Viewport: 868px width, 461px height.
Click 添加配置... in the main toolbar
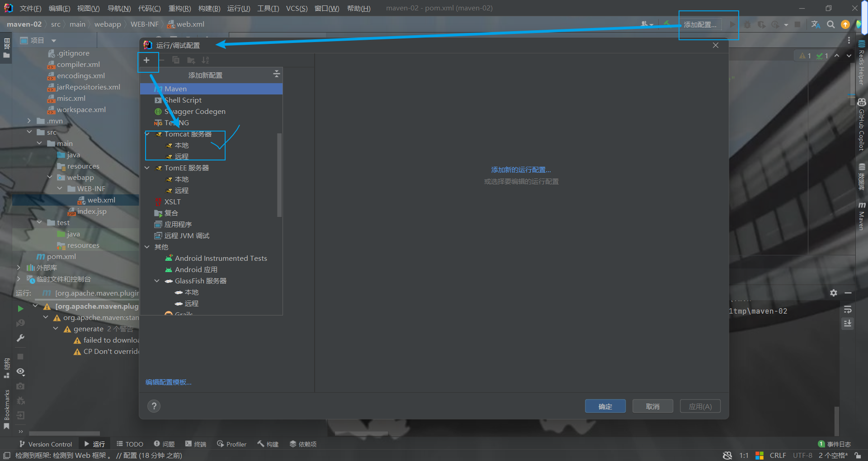(x=700, y=24)
